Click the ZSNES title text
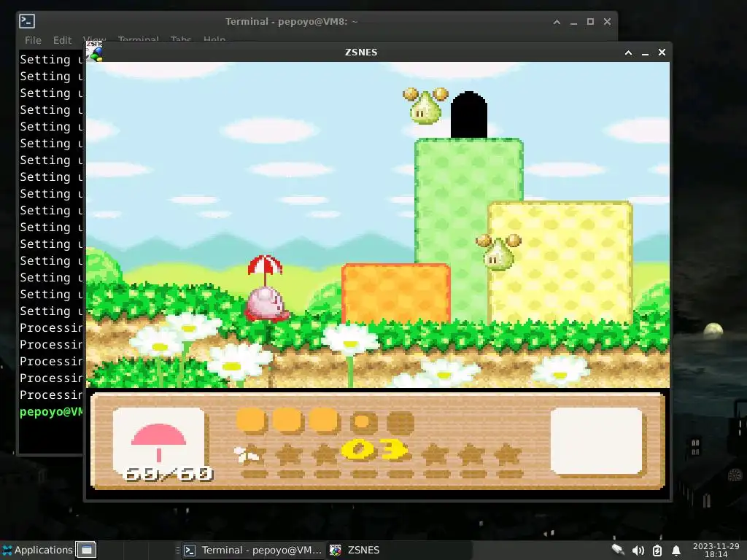Image resolution: width=747 pixels, height=560 pixels. [x=361, y=52]
